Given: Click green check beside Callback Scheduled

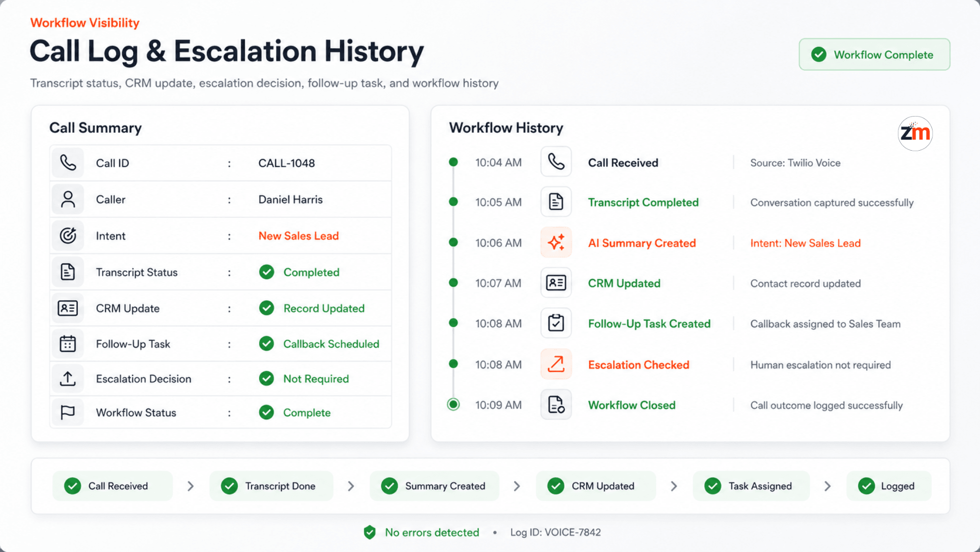Looking at the screenshot, I should pyautogui.click(x=266, y=343).
